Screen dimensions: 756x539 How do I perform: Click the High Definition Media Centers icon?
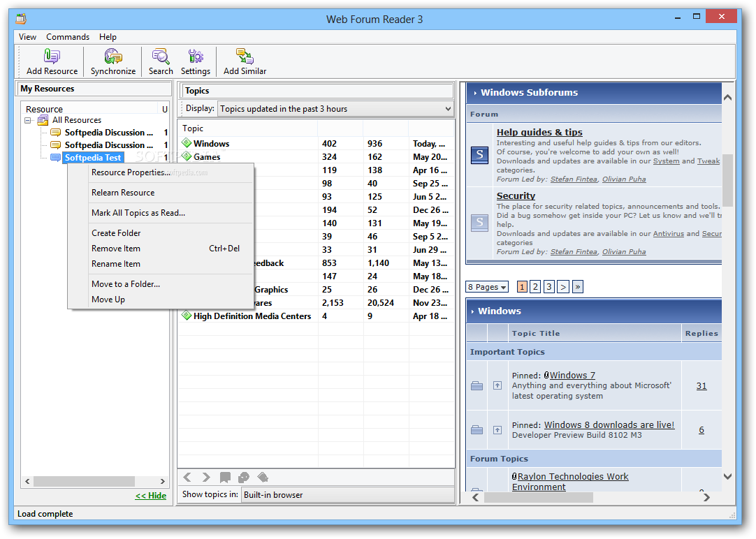(x=187, y=316)
